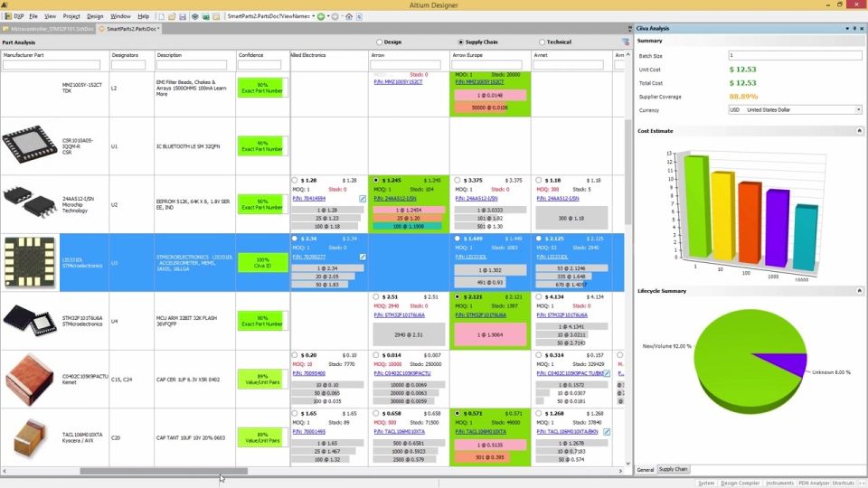
Task: Click the orange 25 @ 1.20 price break
Action: pos(409,218)
